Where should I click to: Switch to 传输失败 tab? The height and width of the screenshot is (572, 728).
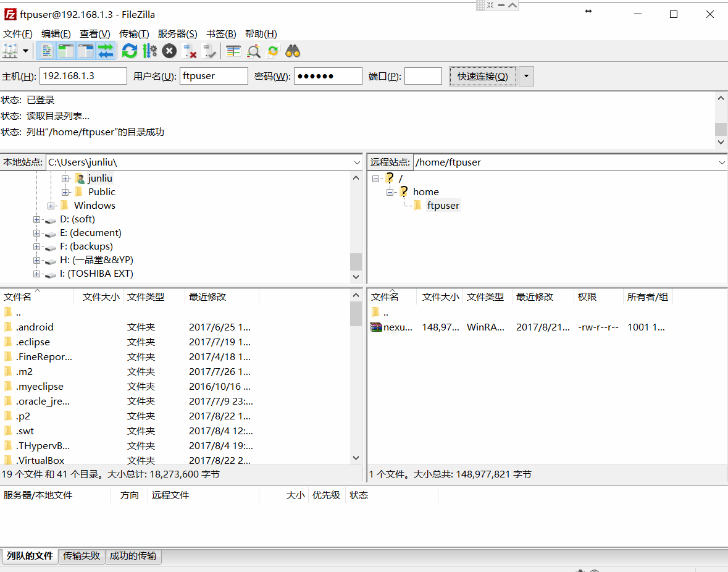coord(82,556)
